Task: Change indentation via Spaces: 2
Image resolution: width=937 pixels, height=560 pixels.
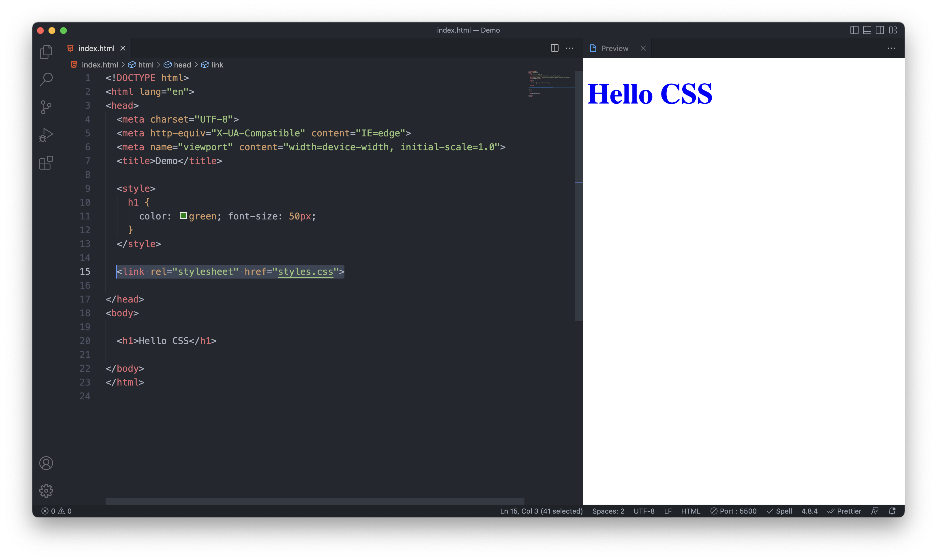Action: tap(608, 511)
